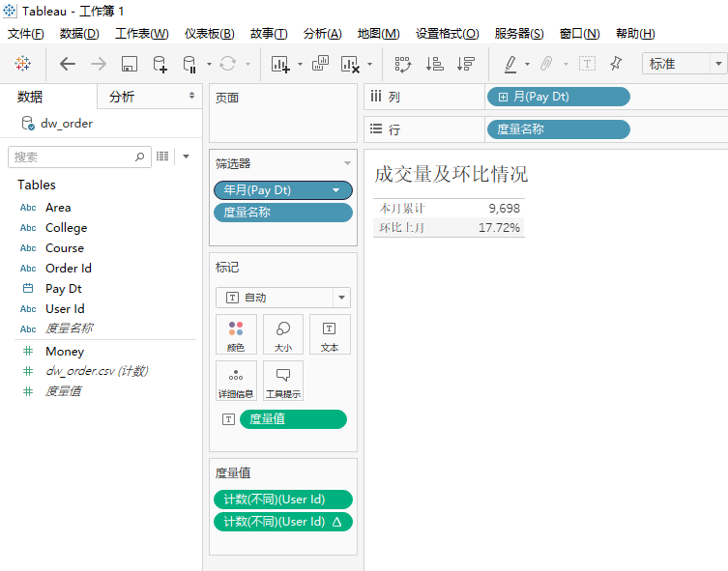Swap rows and columns icon
This screenshot has width=728, height=571.
click(x=402, y=64)
